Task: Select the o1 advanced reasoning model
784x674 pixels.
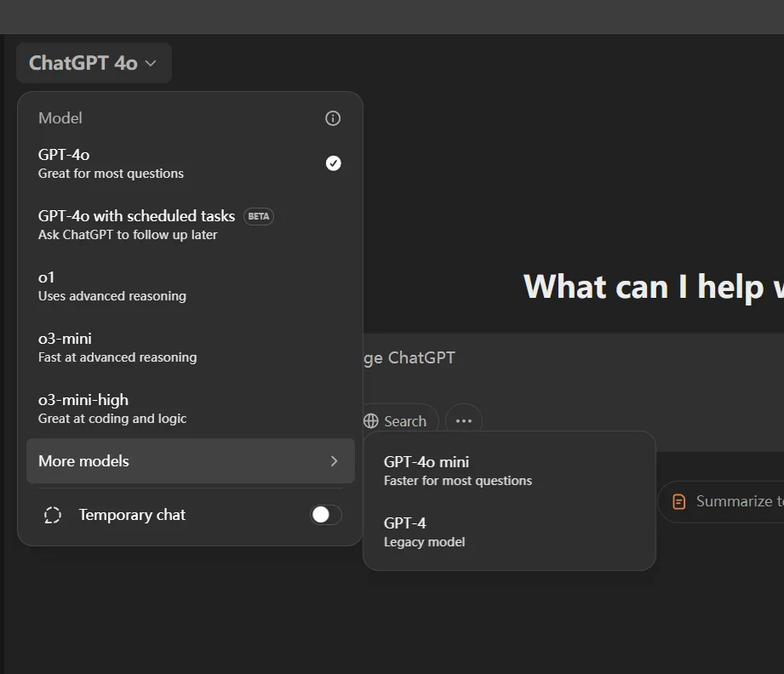Action: click(x=191, y=287)
